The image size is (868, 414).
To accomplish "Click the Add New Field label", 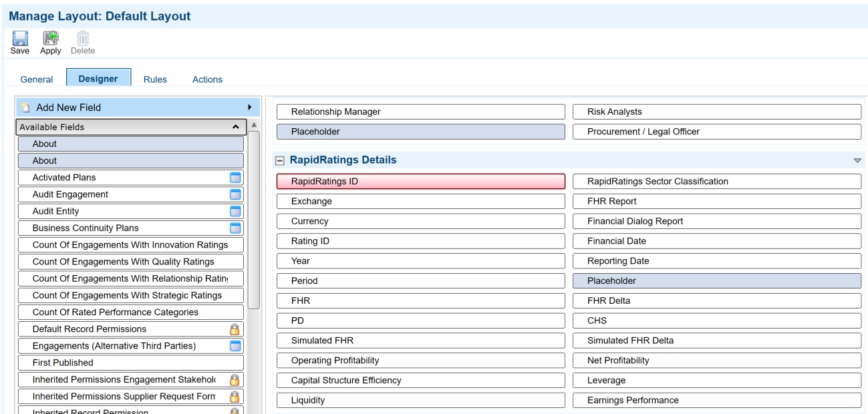I will (x=69, y=108).
